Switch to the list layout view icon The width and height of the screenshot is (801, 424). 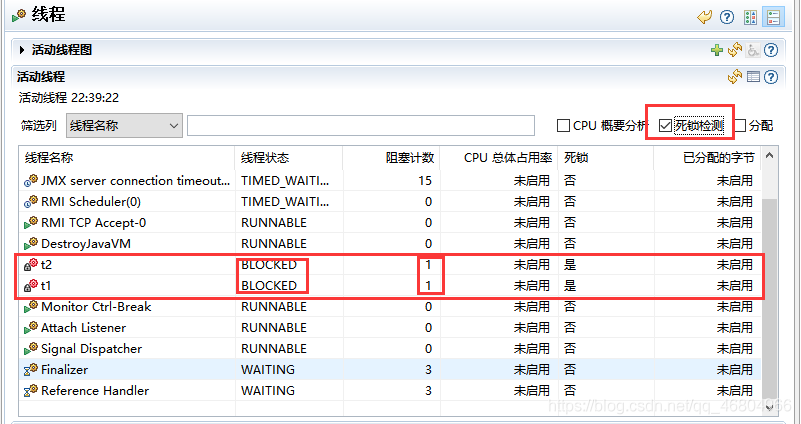[773, 17]
